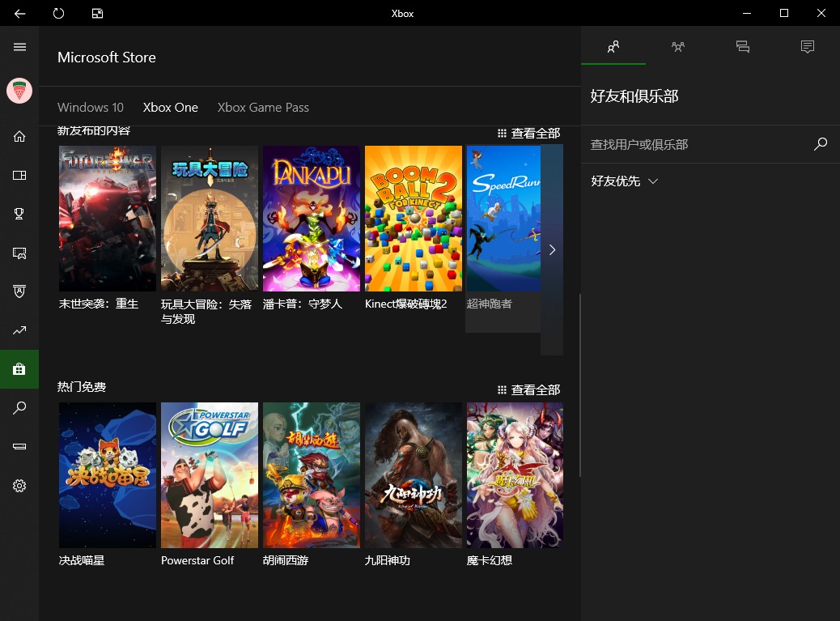Open the 玩具大冒险 game cover

tap(210, 219)
